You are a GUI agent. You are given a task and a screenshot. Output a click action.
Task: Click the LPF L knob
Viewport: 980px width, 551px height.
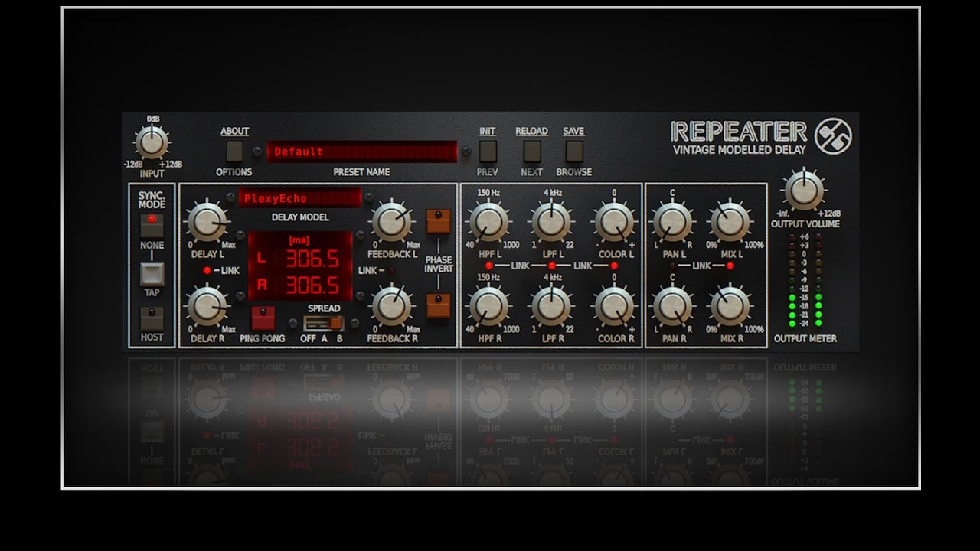click(551, 222)
